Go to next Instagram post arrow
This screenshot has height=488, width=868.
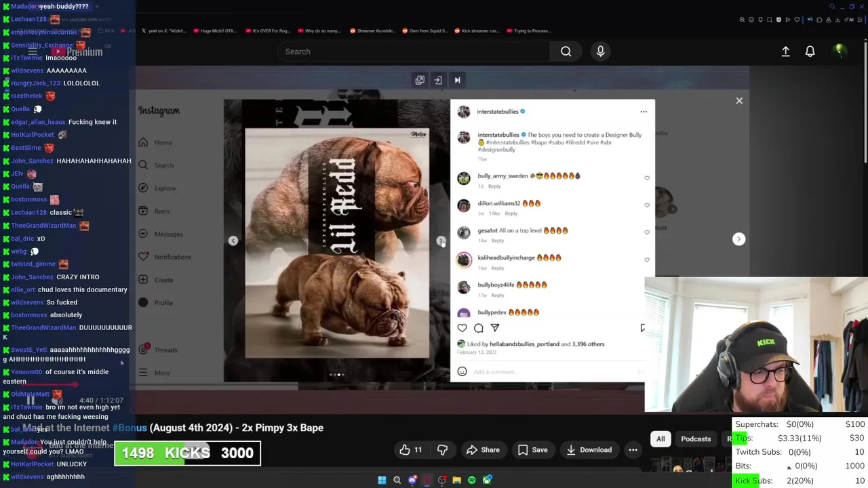tap(739, 239)
